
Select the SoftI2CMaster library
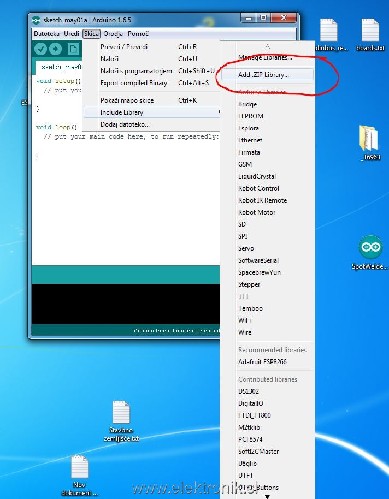click(258, 451)
